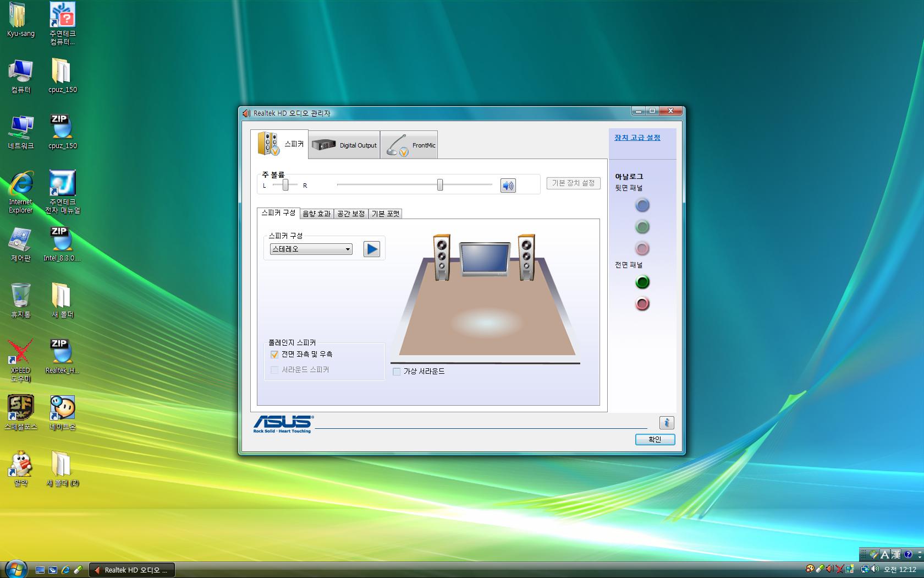Screen dimensions: 924x578
Task: Select the 주연테크 전자 매뉴얼 shortcut
Action: tap(62, 192)
